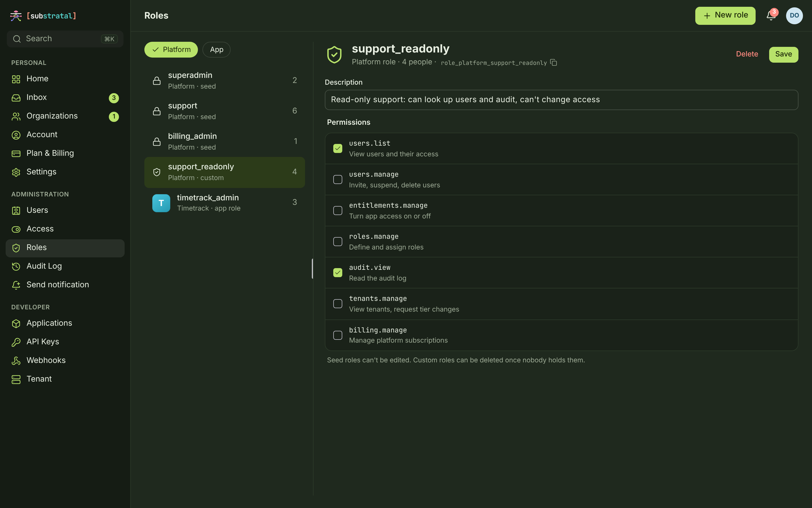
Task: Uncheck the audit.view permission
Action: tap(337, 272)
